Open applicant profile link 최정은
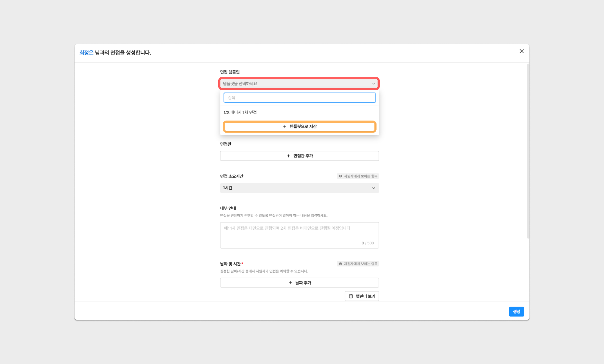Viewport: 604px width, 364px height. 86,53
